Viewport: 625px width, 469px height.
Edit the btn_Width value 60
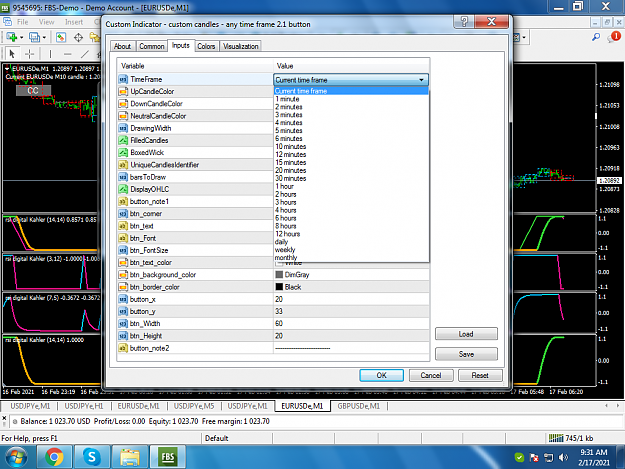[351, 324]
